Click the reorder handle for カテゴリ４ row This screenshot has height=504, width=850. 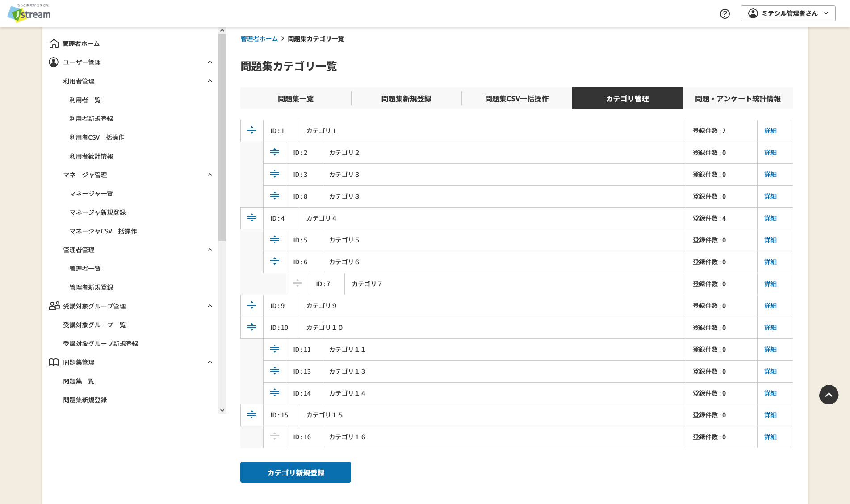click(252, 218)
